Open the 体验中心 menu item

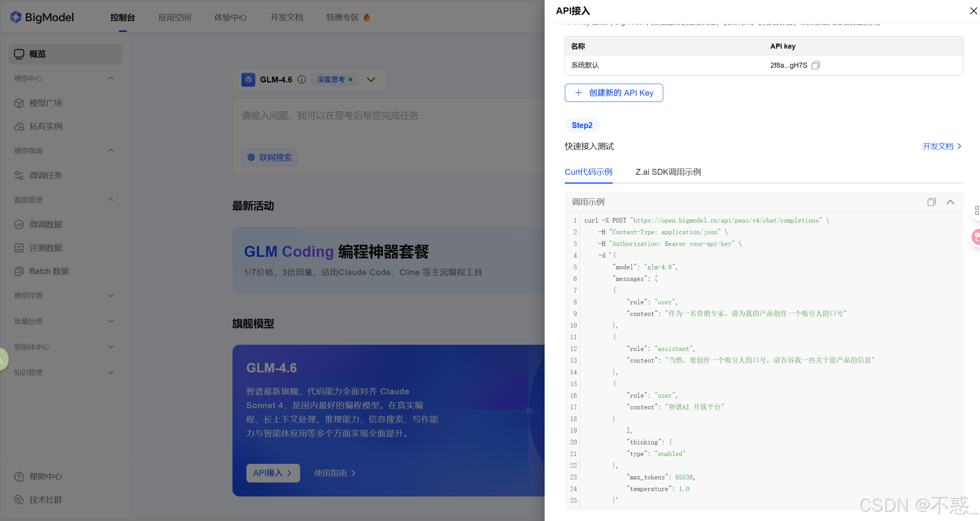[x=231, y=17]
